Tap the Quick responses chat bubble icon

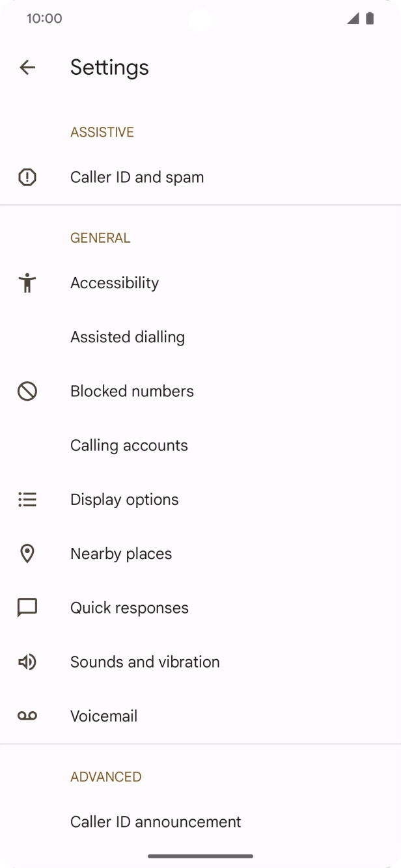click(27, 608)
